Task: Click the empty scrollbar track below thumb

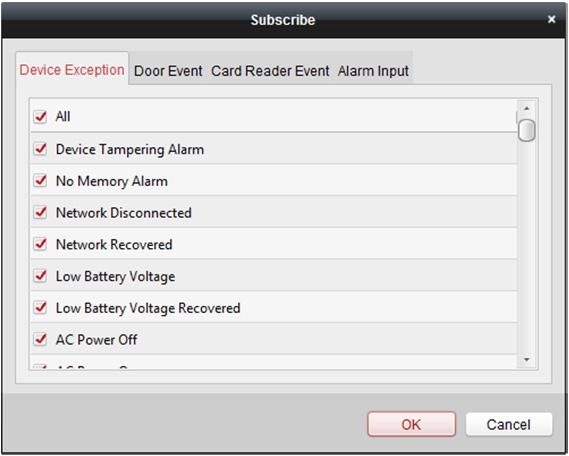Action: point(527,247)
